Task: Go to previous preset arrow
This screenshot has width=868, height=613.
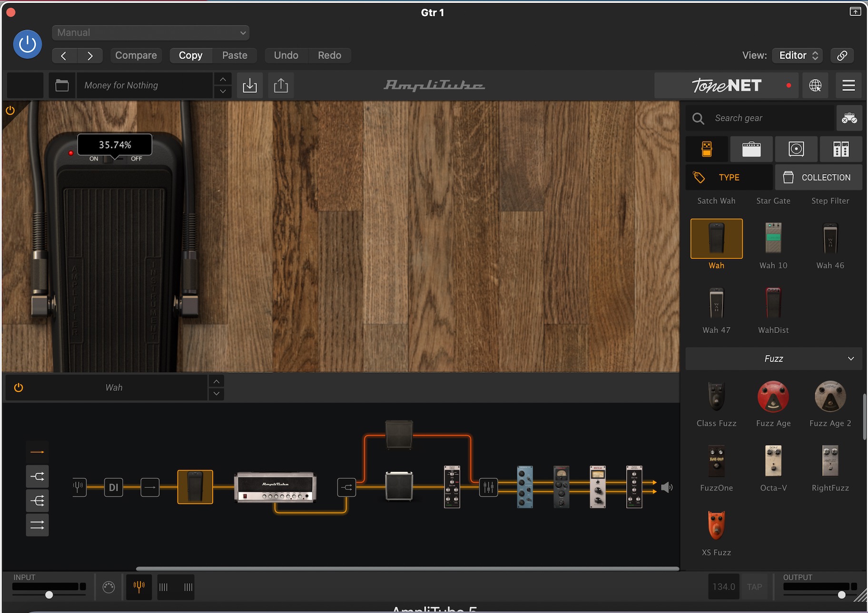Action: [x=64, y=56]
